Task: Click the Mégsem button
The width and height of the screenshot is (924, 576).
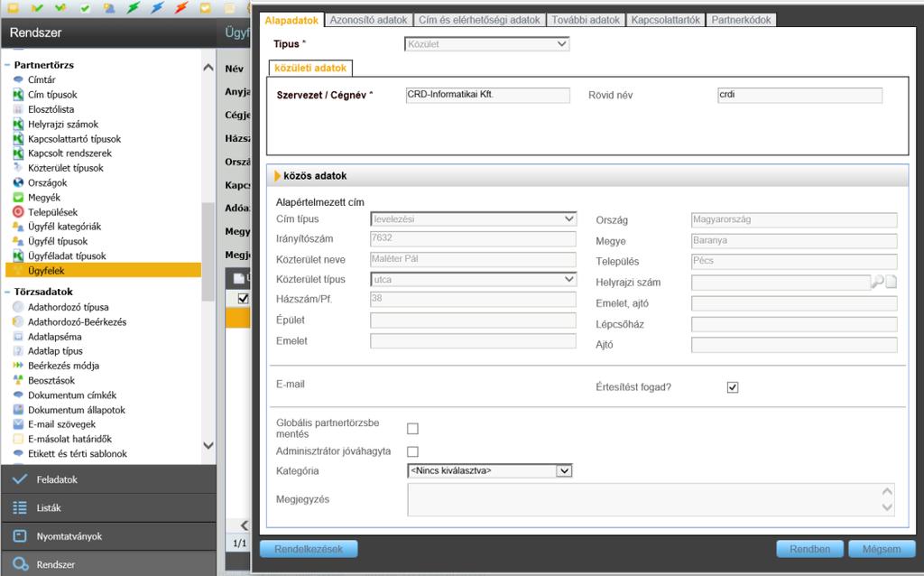Action: 882,549
